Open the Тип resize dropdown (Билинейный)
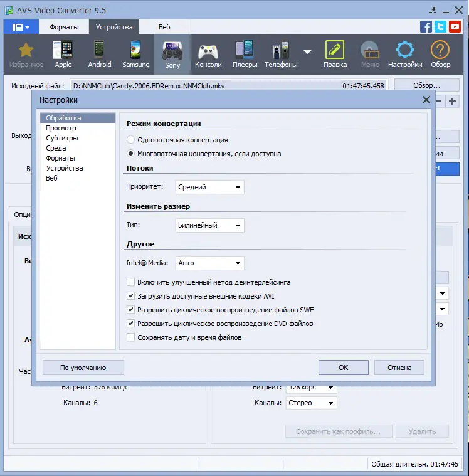Image resolution: width=469 pixels, height=476 pixels. pyautogui.click(x=210, y=225)
